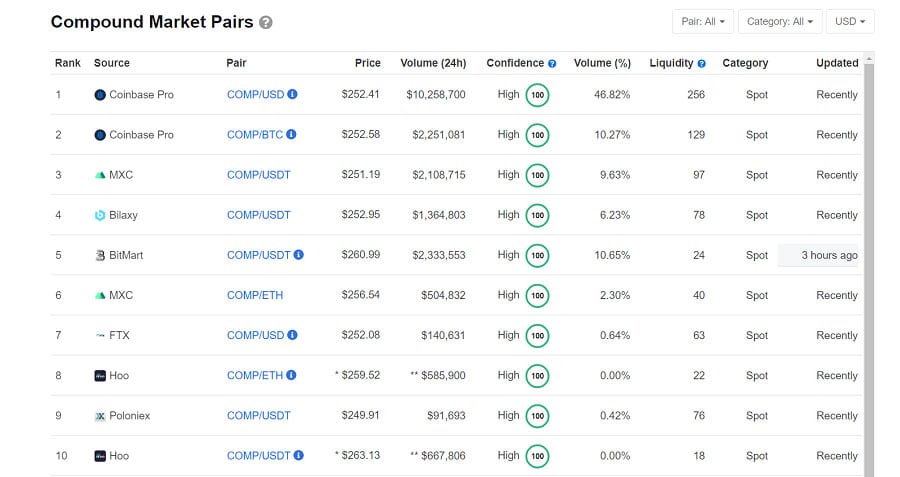This screenshot has height=477, width=900.
Task: Open the USD currency dropdown
Action: pos(850,21)
